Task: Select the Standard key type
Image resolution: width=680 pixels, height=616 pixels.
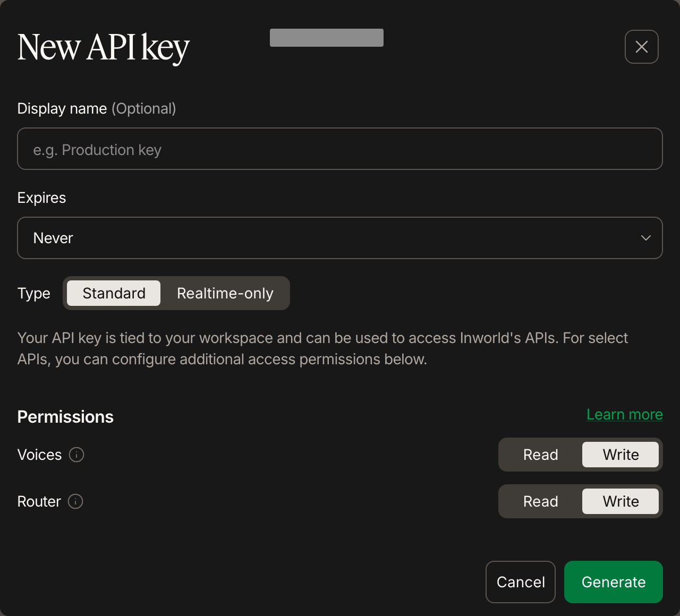Action: pyautogui.click(x=114, y=293)
